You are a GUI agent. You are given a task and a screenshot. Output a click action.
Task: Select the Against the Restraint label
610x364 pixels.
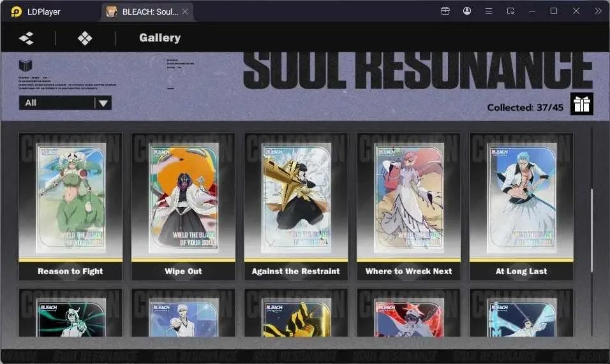pos(295,271)
